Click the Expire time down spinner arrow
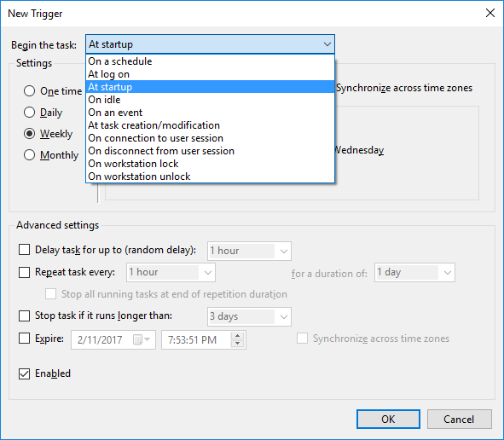Image resolution: width=504 pixels, height=440 pixels. (x=238, y=344)
